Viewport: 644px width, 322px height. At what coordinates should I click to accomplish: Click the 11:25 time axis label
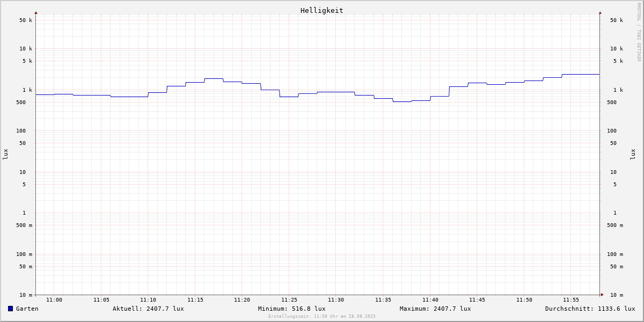click(x=289, y=300)
